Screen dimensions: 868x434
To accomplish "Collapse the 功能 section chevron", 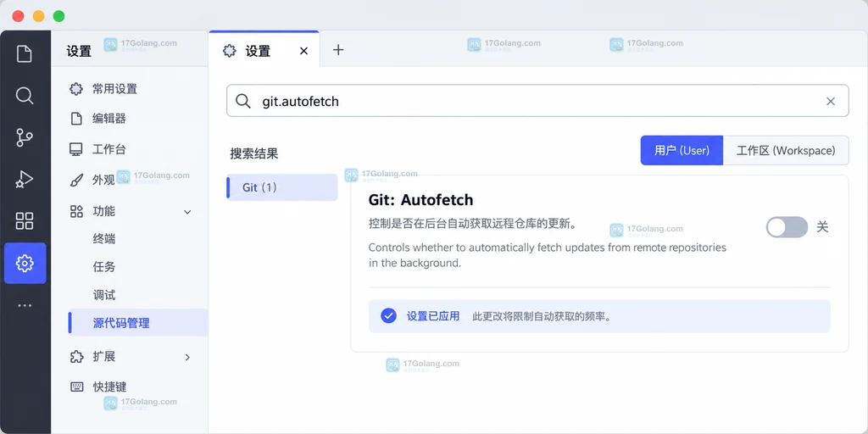I will point(187,212).
